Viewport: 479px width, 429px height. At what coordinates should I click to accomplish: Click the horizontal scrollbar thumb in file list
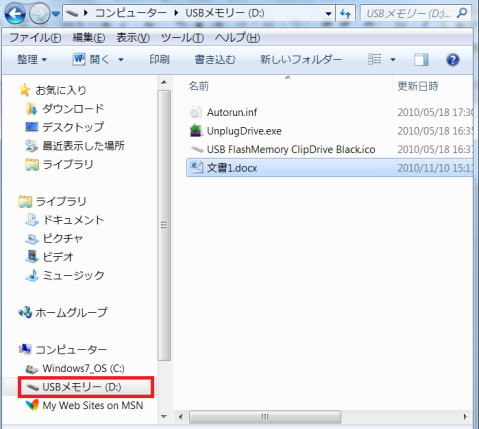pos(265,417)
